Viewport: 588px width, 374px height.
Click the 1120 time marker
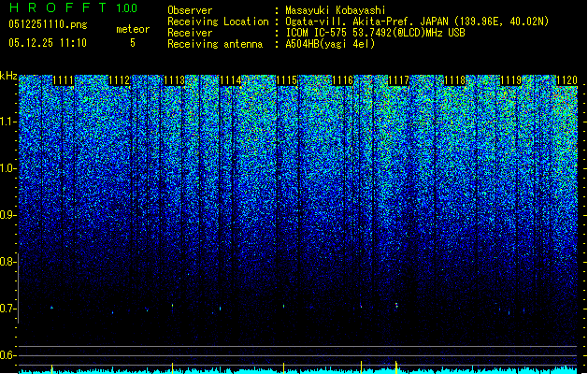566,80
